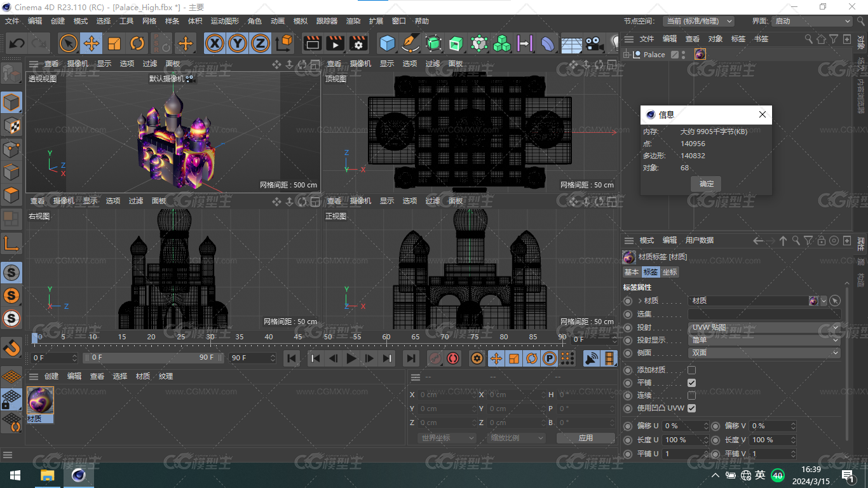Go to the start of animation
This screenshot has height=488, width=868.
(x=292, y=358)
